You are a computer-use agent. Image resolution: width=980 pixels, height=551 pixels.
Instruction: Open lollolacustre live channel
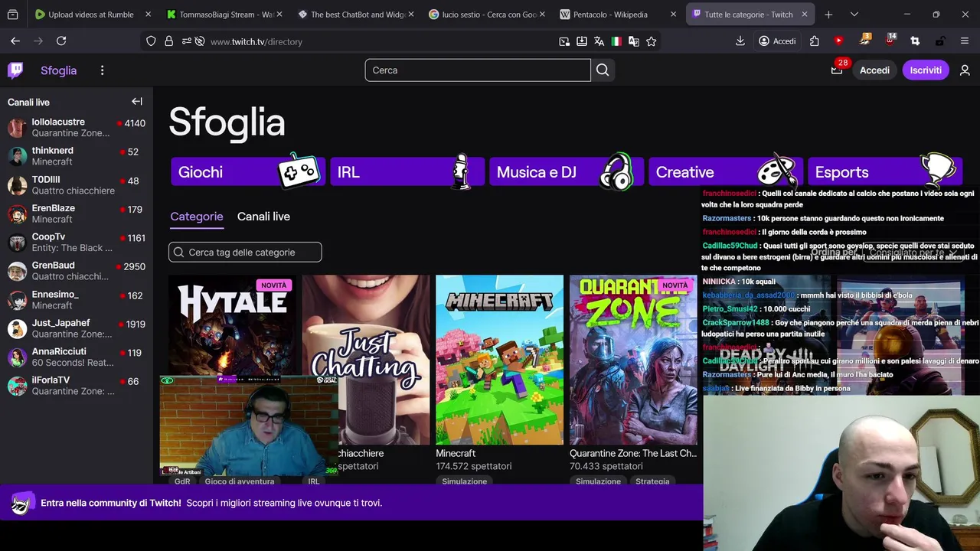(x=77, y=127)
